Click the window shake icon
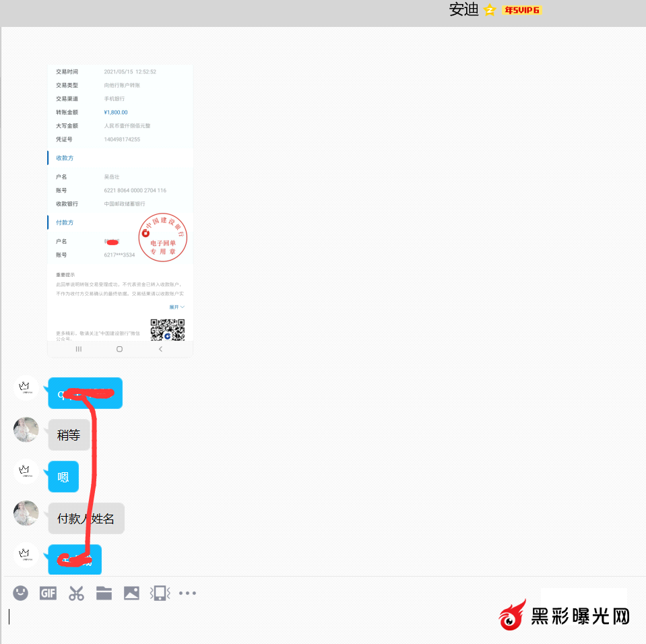This screenshot has height=644, width=646. click(x=160, y=593)
